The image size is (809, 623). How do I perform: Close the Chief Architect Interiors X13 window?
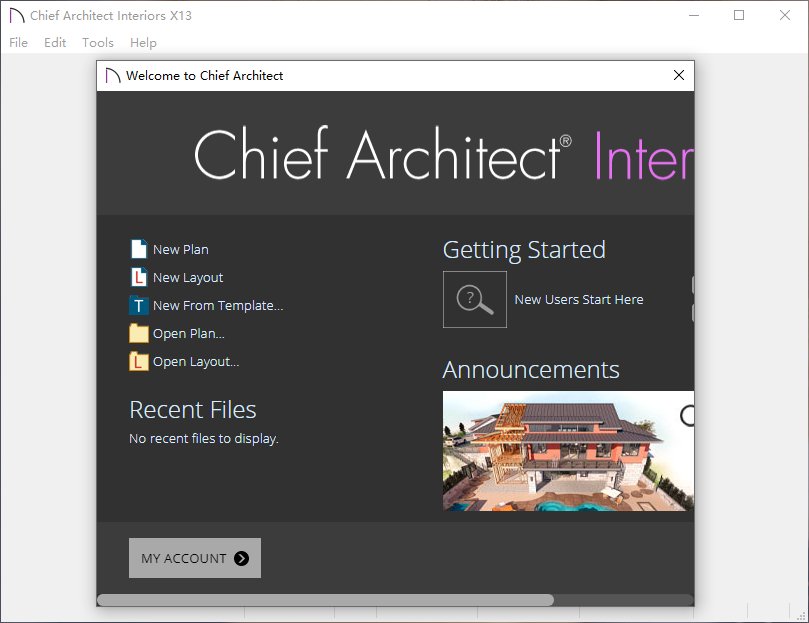(x=785, y=15)
